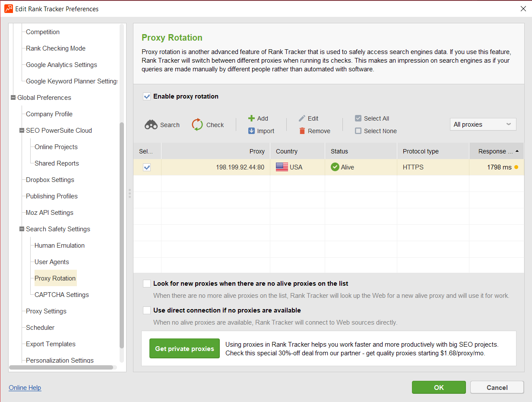Open User Agents settings

click(52, 262)
